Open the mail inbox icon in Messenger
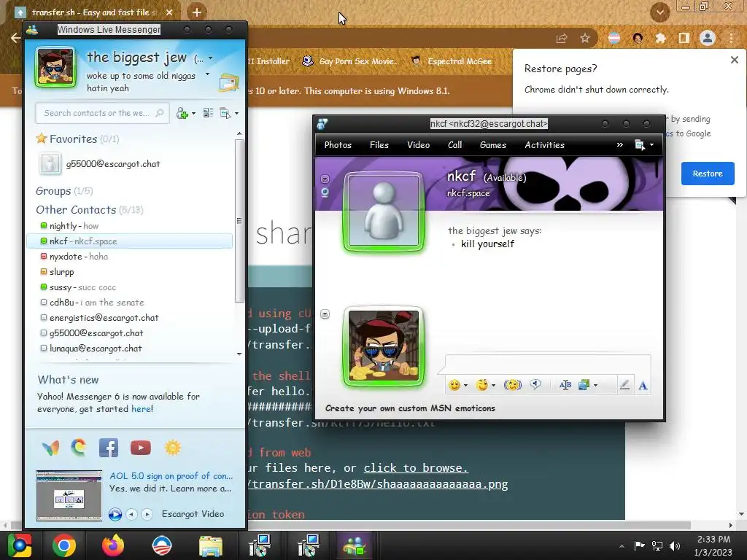 (x=229, y=83)
